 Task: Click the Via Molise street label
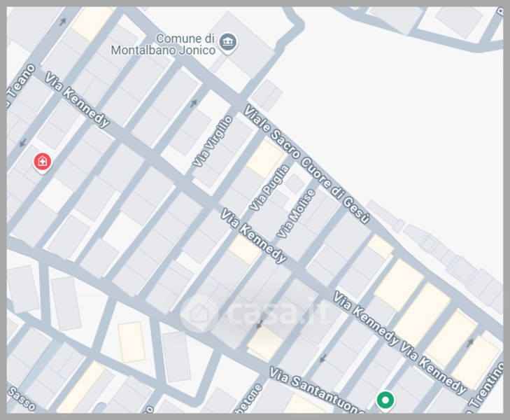click(297, 213)
